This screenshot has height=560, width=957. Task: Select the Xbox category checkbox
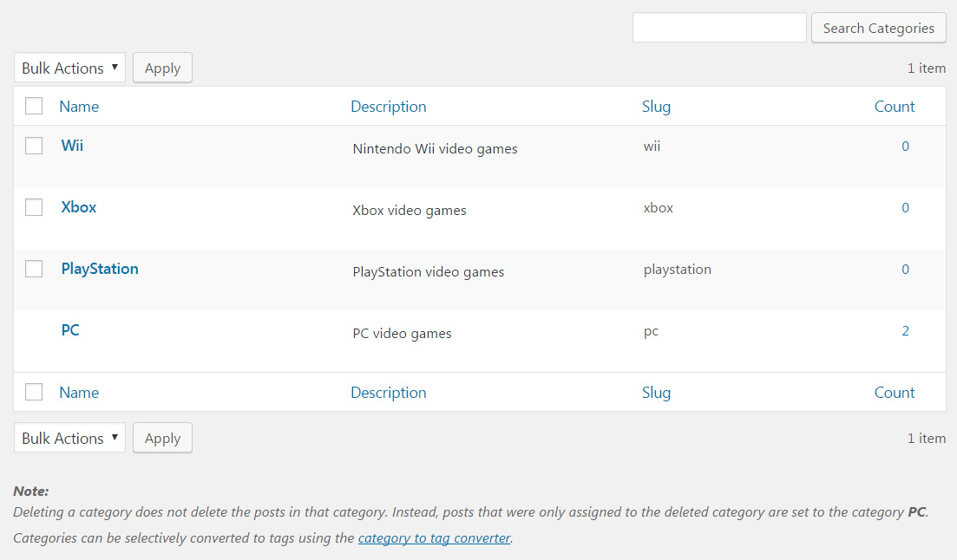tap(34, 207)
